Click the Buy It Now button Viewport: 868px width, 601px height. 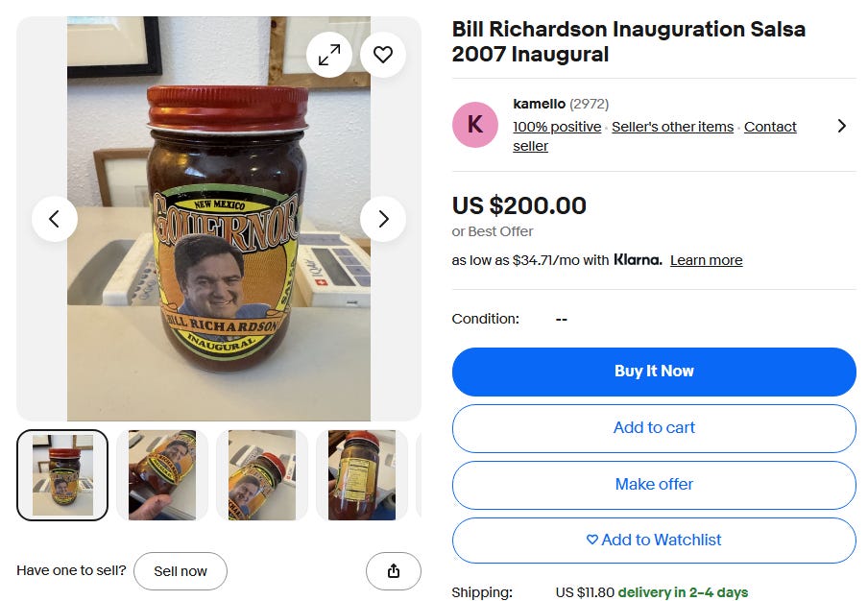tap(654, 372)
